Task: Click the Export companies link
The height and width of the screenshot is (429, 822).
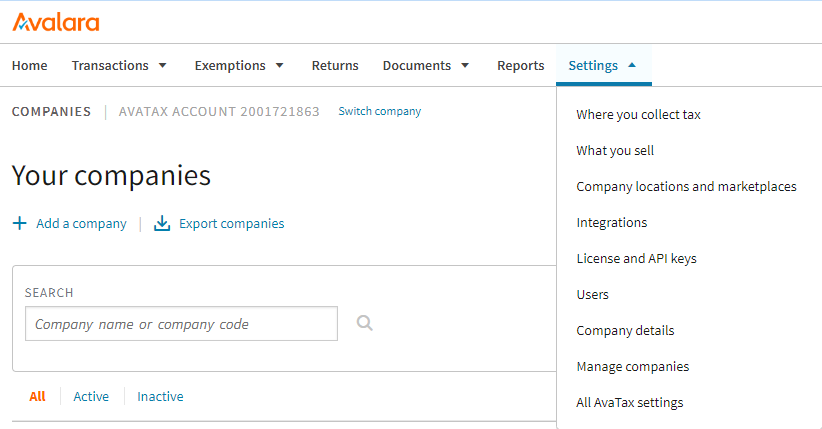Action: [231, 223]
